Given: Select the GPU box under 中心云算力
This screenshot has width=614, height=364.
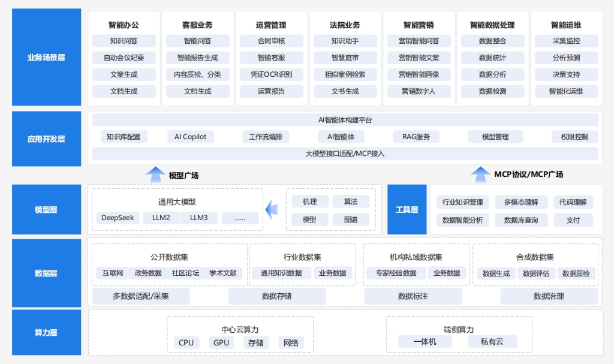Looking at the screenshot, I should 221,343.
